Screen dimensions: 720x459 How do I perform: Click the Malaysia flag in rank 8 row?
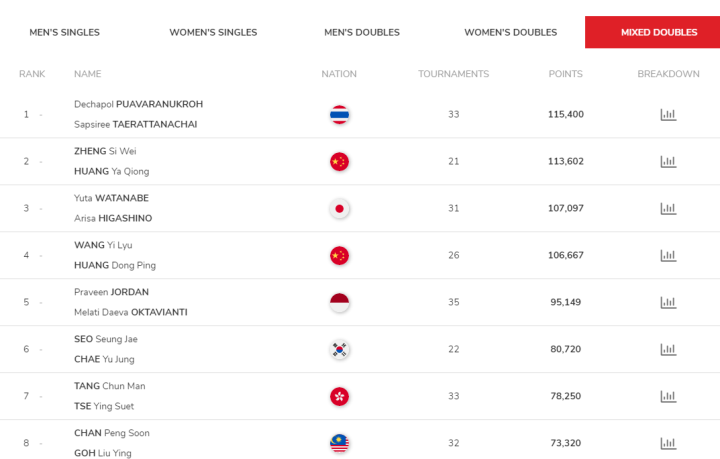339,444
